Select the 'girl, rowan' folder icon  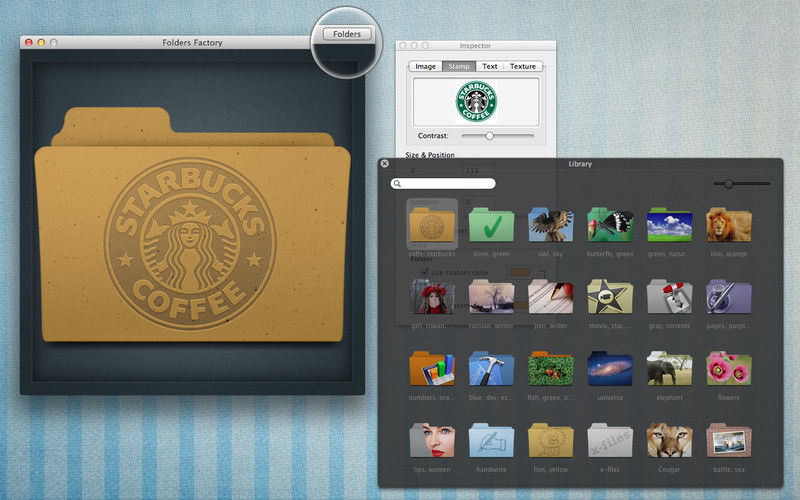tap(432, 296)
